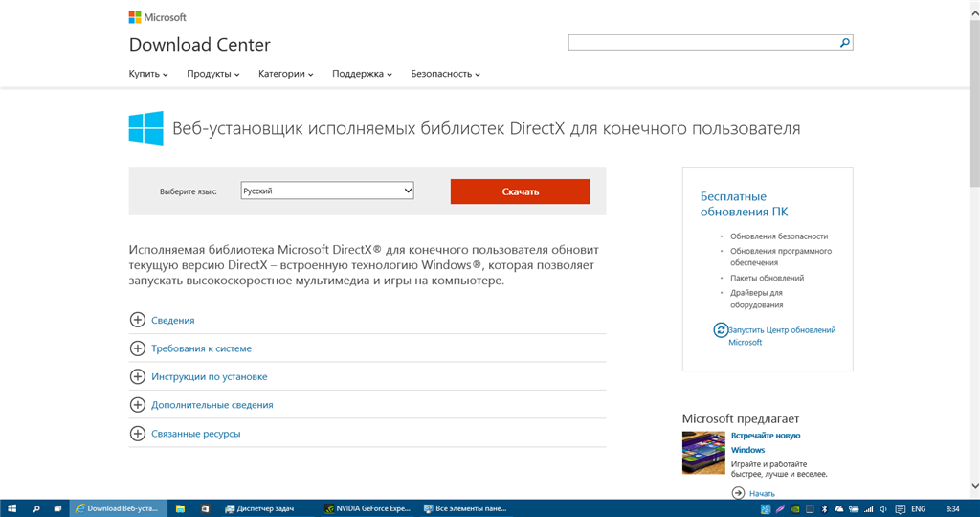
Task: Click the Встречайте новую Windows link
Action: click(766, 442)
